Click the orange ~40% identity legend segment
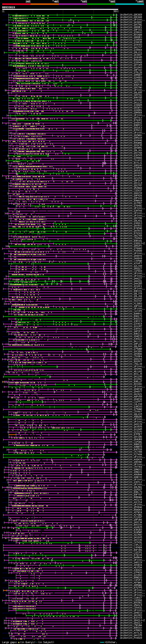 pos(45,4)
